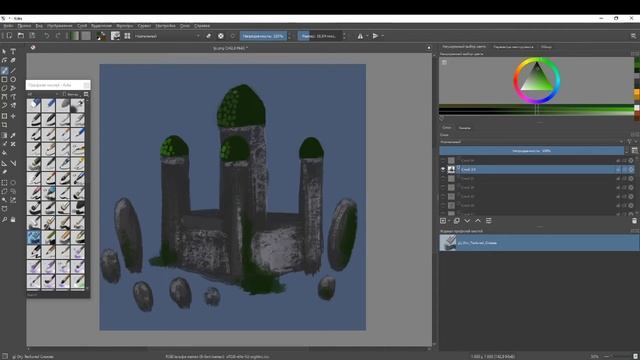Select the Pan hand tool

click(x=13, y=220)
